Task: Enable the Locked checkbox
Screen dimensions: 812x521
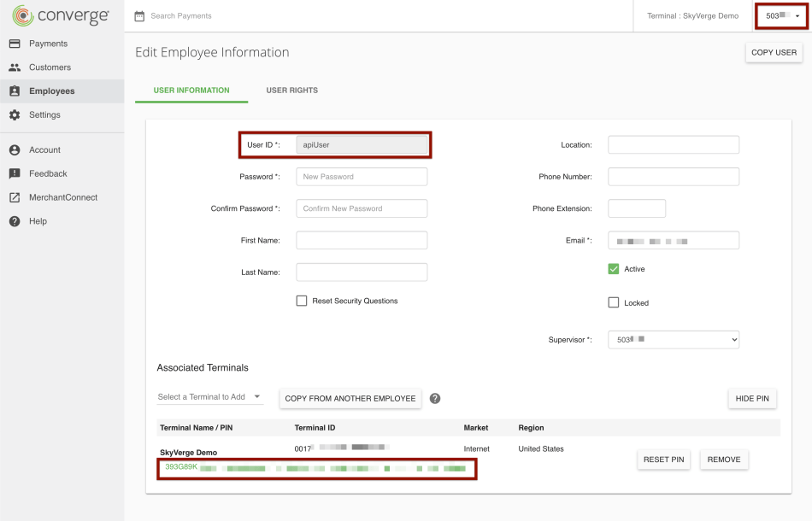Action: pos(614,302)
